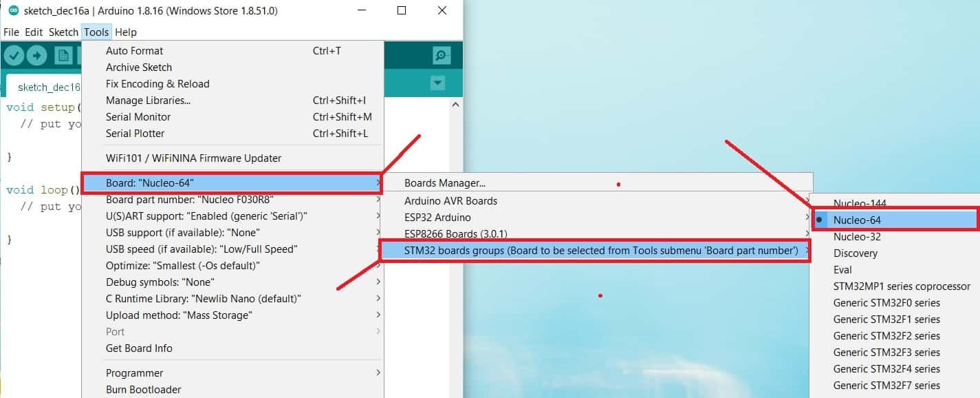Screen dimensions: 980x398
Task: Click the editor scrollbar up arrow
Action: [455, 105]
